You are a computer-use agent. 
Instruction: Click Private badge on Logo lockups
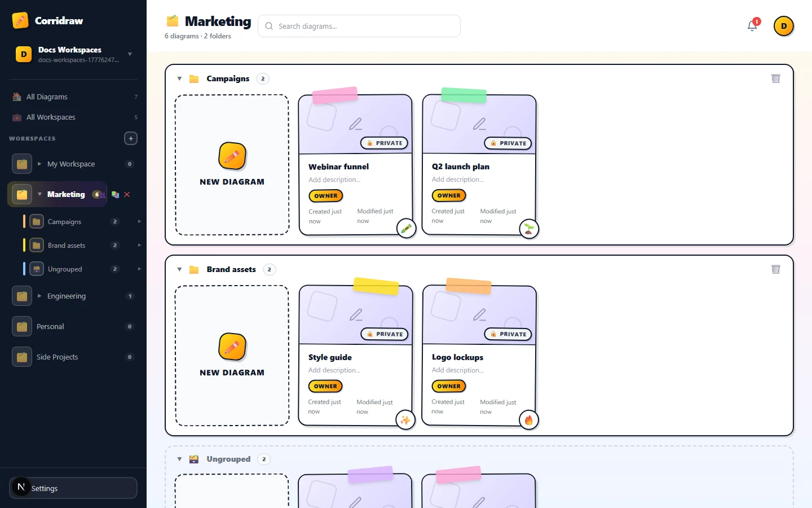click(508, 334)
